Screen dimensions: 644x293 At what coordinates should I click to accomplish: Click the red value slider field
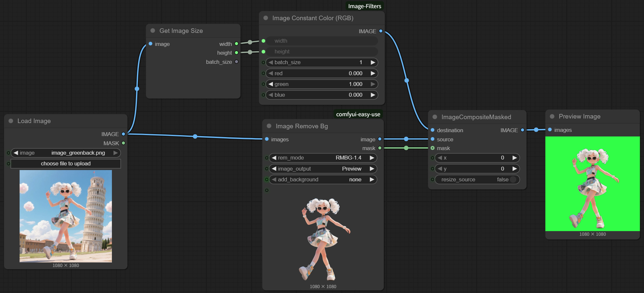321,73
